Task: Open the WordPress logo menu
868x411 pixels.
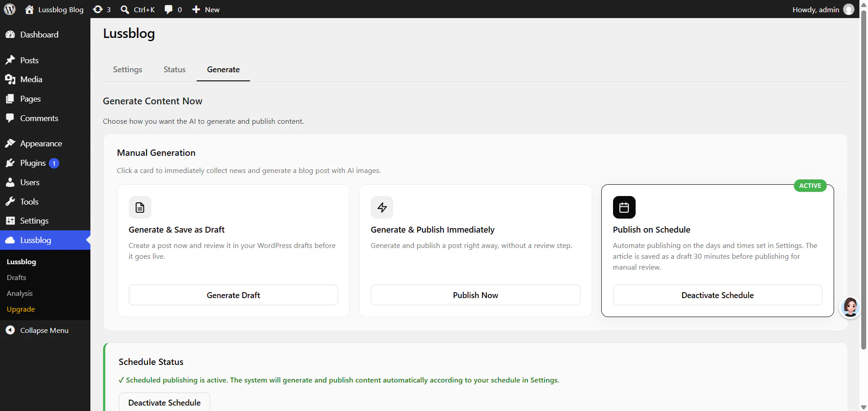Action: tap(9, 9)
